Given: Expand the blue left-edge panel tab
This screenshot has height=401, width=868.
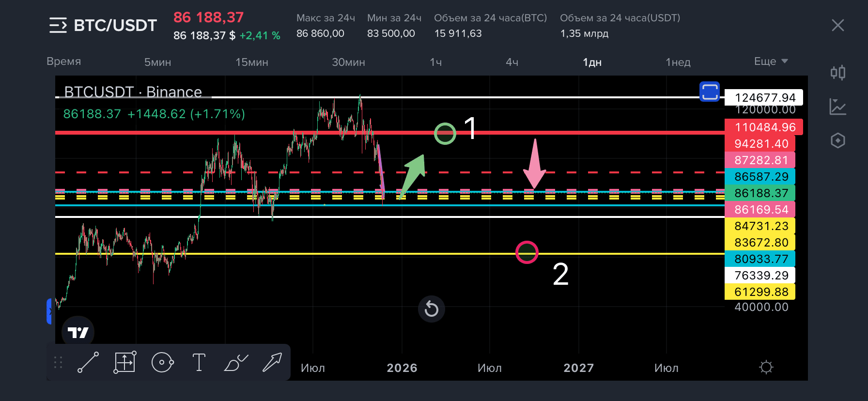Looking at the screenshot, I should tap(49, 311).
